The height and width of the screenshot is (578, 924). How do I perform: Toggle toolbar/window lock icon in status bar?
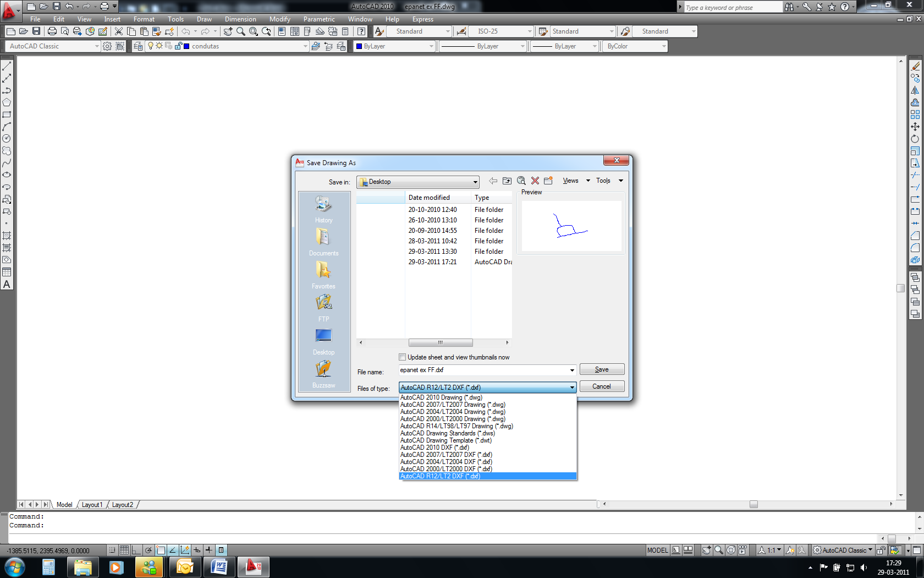click(881, 550)
